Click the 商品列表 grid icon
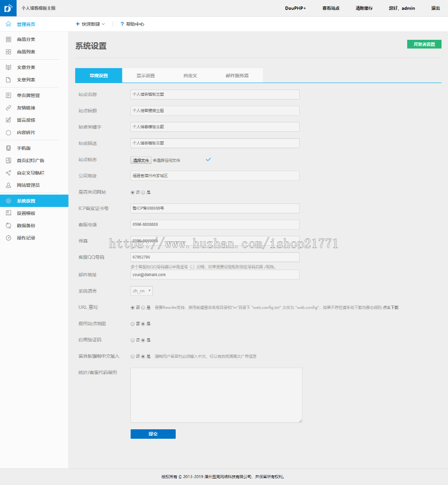This screenshot has width=448, height=485. click(8, 52)
